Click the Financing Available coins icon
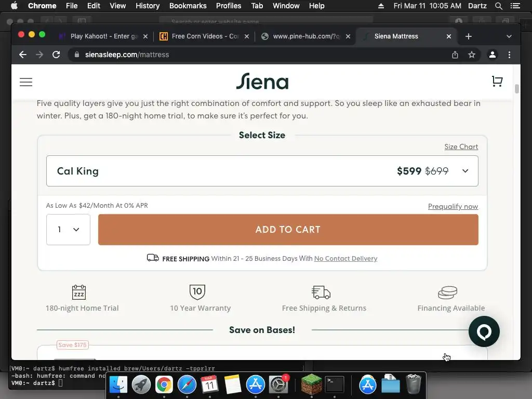 447,292
